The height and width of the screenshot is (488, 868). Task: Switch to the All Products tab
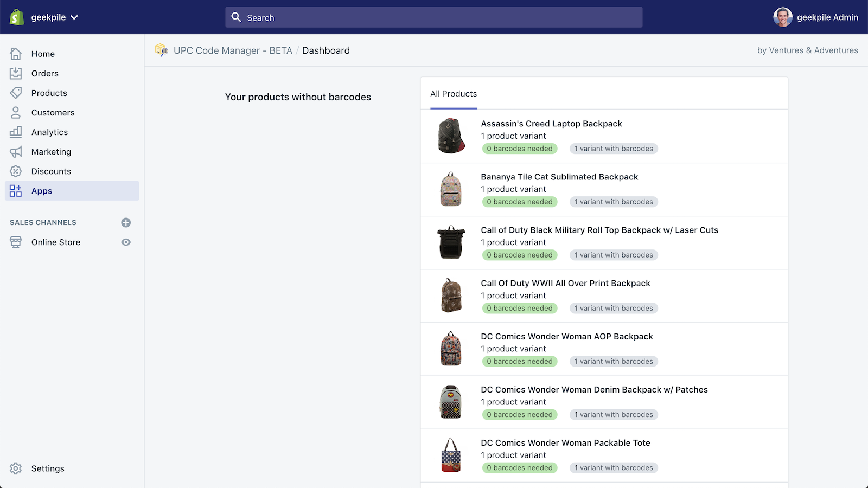point(454,93)
